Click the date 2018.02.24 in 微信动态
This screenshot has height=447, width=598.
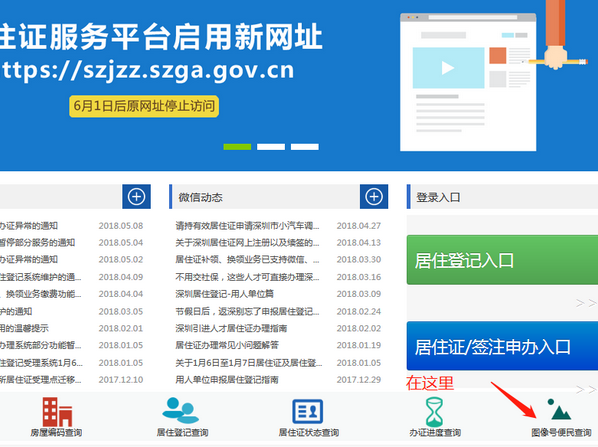[x=358, y=311]
